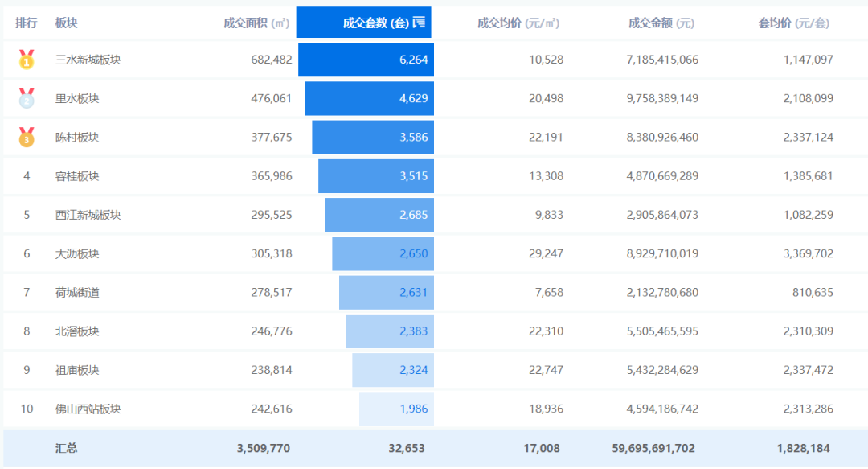
Task: Click the area value 242,616
Action: (x=272, y=409)
